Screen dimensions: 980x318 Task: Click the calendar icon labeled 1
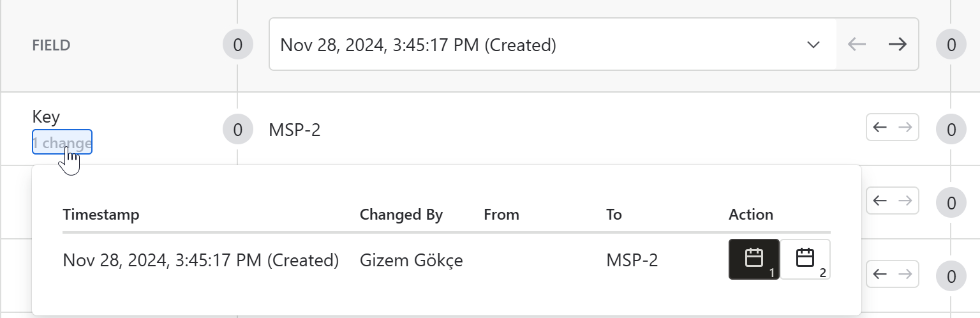[754, 259]
